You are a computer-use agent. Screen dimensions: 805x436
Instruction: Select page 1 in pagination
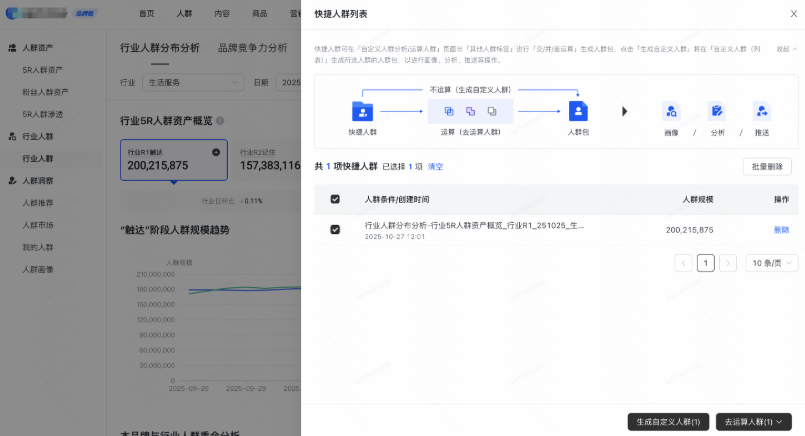706,263
